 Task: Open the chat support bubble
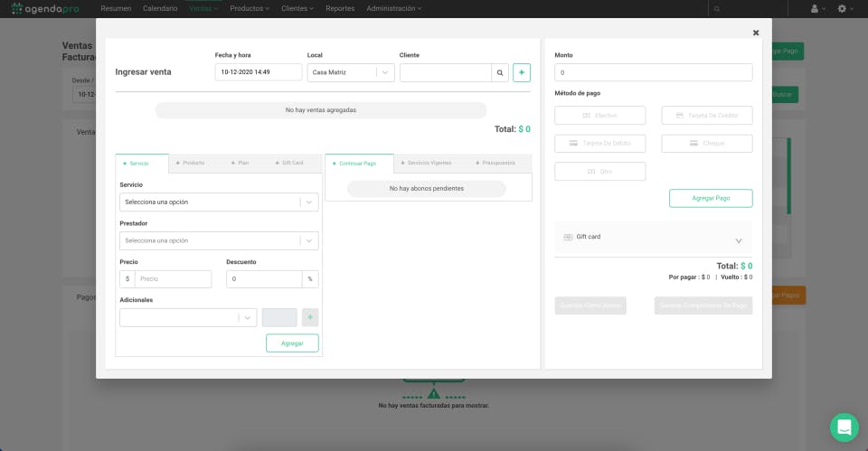tap(844, 428)
